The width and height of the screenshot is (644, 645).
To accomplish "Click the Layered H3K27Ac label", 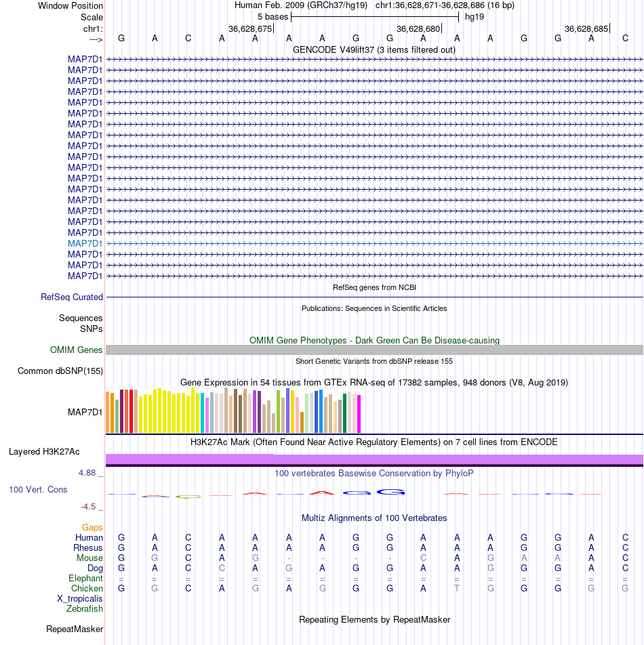I will (x=44, y=452).
